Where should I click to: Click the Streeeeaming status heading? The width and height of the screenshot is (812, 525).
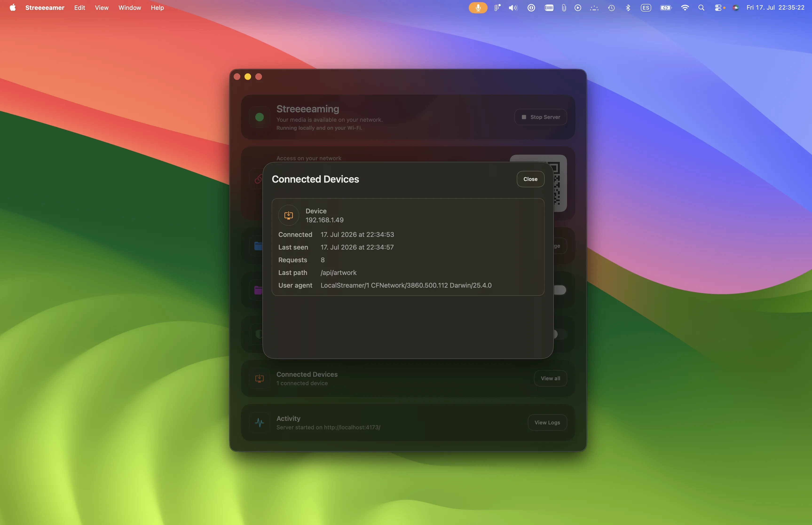click(x=307, y=109)
